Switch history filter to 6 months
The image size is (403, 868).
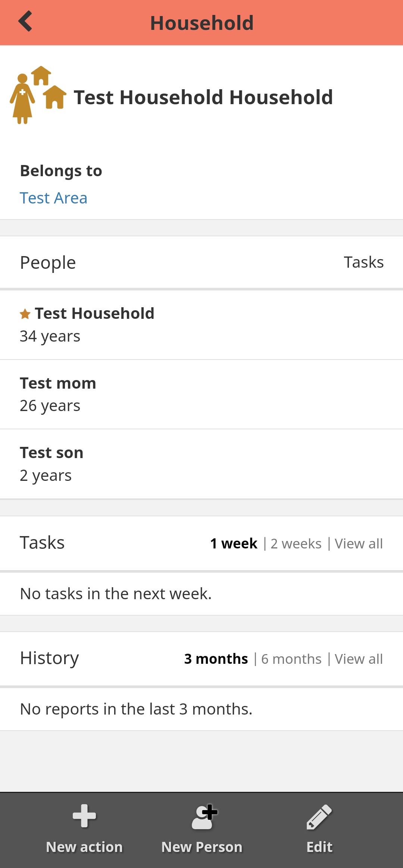[291, 659]
